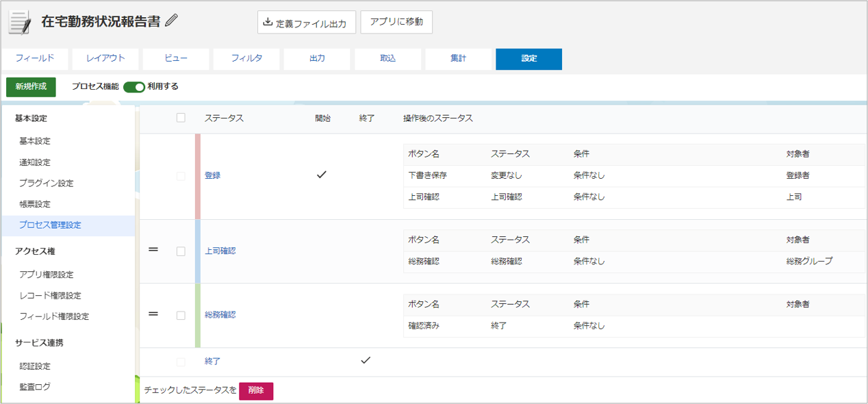Select 認証設定 in sidebar
Viewport: 868px width, 404px height.
coord(68,366)
